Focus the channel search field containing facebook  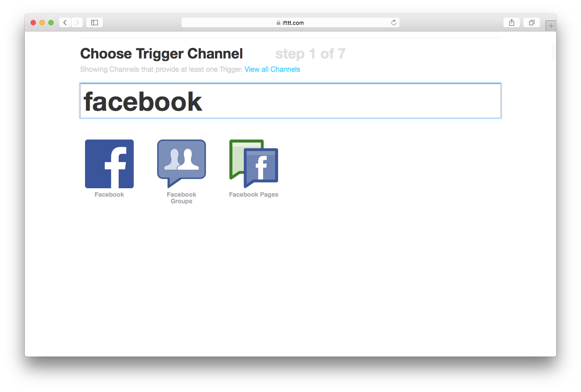click(x=290, y=101)
